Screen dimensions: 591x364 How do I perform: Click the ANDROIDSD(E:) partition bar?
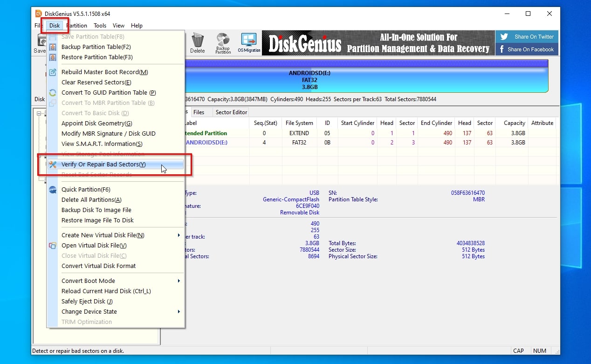(366, 76)
